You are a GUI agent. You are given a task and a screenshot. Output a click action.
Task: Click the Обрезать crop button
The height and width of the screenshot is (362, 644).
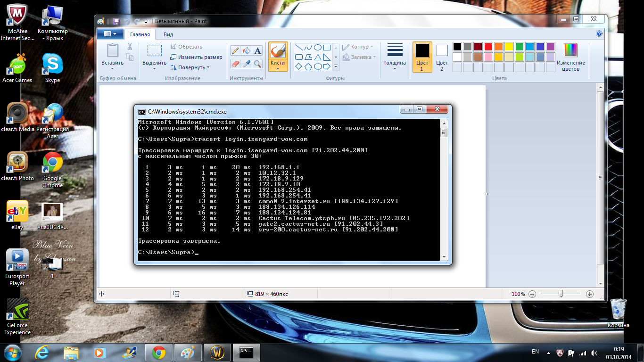[186, 47]
